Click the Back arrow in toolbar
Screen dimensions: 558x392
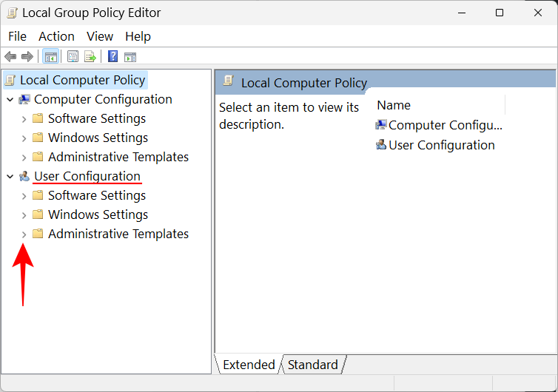10,56
